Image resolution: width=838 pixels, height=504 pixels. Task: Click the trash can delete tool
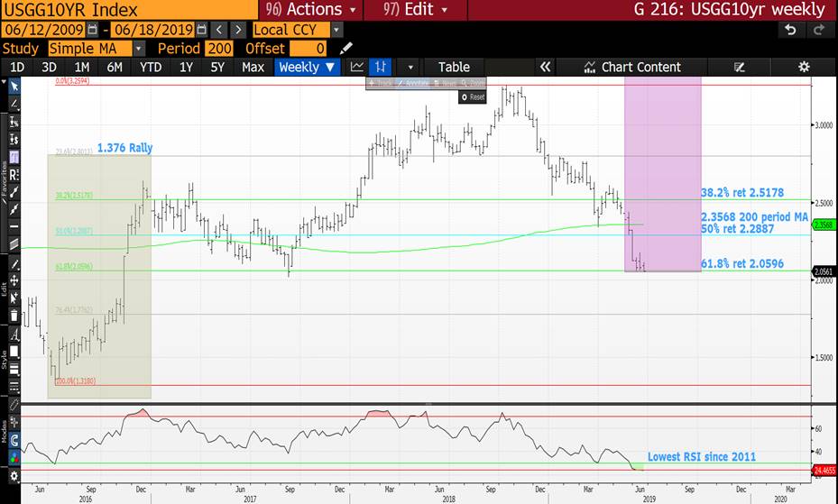pos(14,316)
